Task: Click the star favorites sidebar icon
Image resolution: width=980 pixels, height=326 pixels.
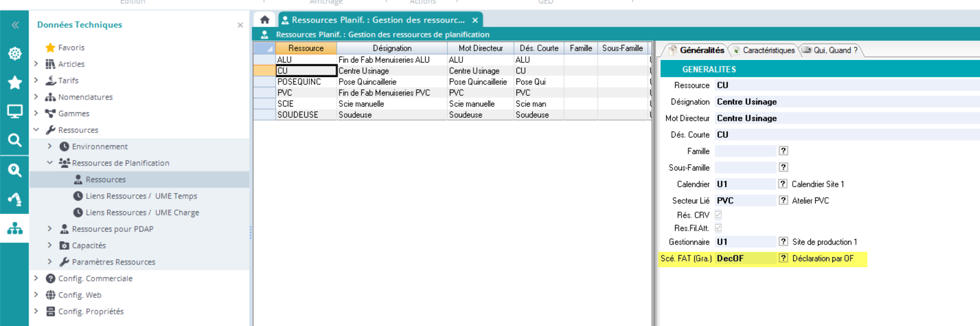Action: coord(15,82)
